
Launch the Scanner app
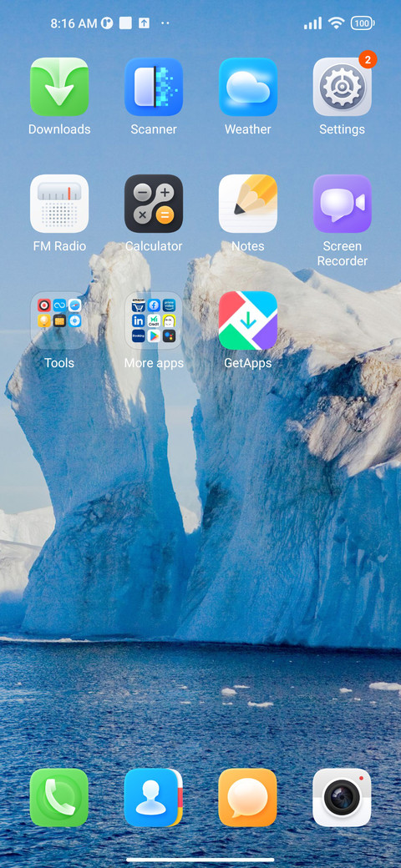coord(154,87)
